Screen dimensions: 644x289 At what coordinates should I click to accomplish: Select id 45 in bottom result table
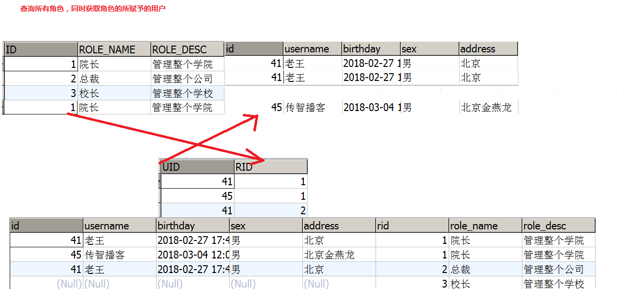point(47,255)
